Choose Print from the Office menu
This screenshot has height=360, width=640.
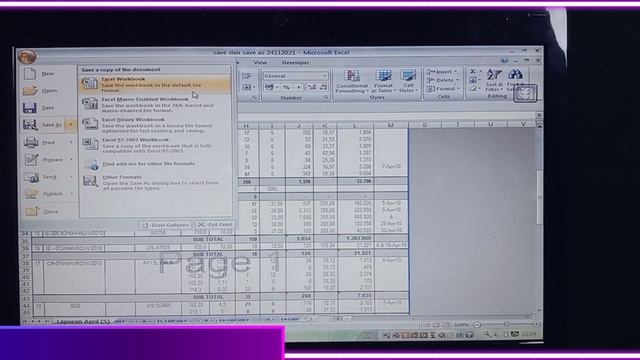point(48,142)
